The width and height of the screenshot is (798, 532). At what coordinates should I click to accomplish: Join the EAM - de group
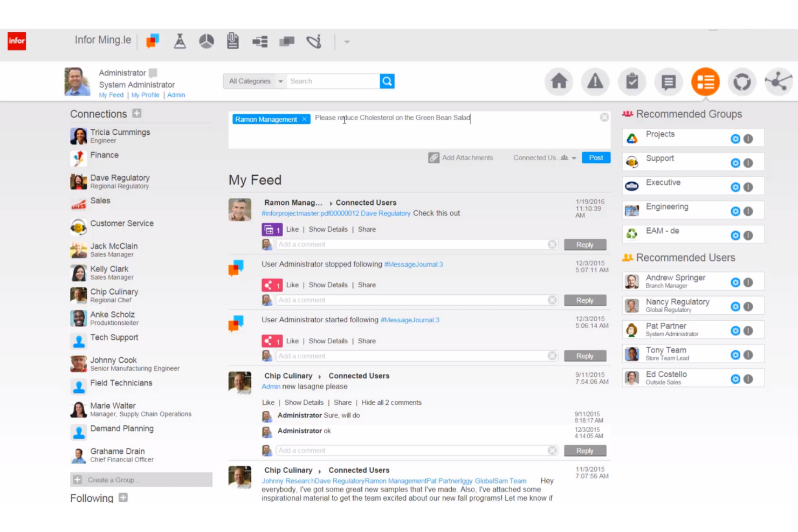pos(735,236)
